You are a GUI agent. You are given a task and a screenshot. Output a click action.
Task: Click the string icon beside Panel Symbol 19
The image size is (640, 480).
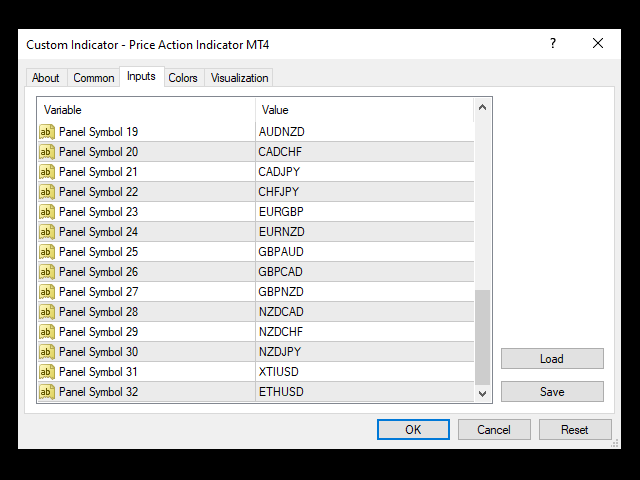coord(47,132)
